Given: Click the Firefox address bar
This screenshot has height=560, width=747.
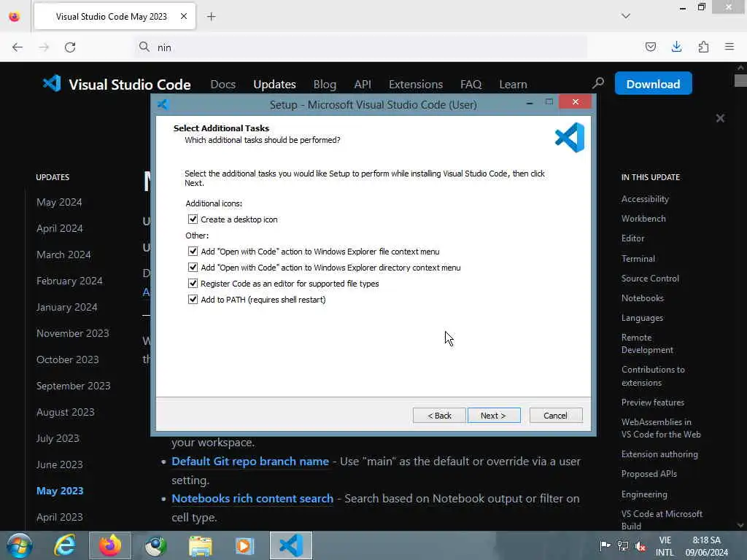Looking at the screenshot, I should click(x=362, y=47).
